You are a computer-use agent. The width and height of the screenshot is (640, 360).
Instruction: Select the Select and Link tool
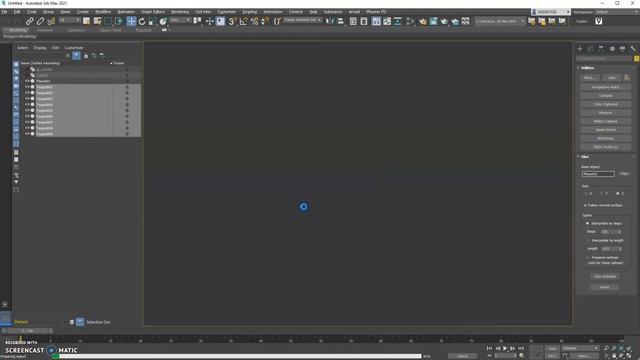pos(29,21)
